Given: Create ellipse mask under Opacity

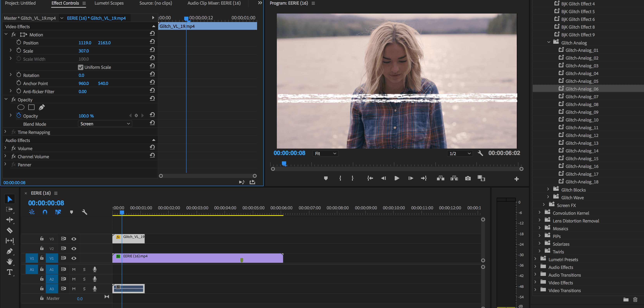Looking at the screenshot, I should [21, 107].
